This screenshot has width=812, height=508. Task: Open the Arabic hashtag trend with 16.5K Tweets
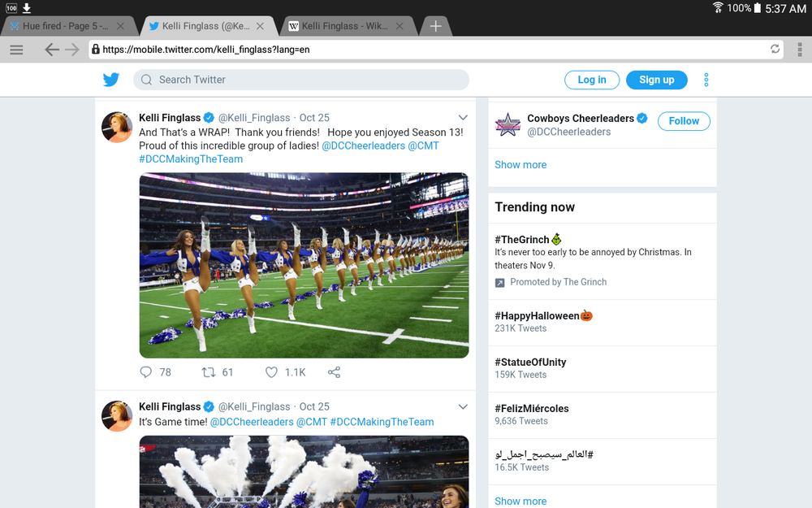[603, 462]
